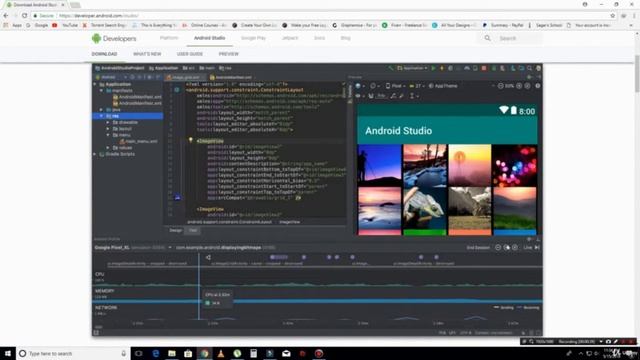Click the Android Studio toolbar search magnifier
The width and height of the screenshot is (640, 360).
pos(529,68)
